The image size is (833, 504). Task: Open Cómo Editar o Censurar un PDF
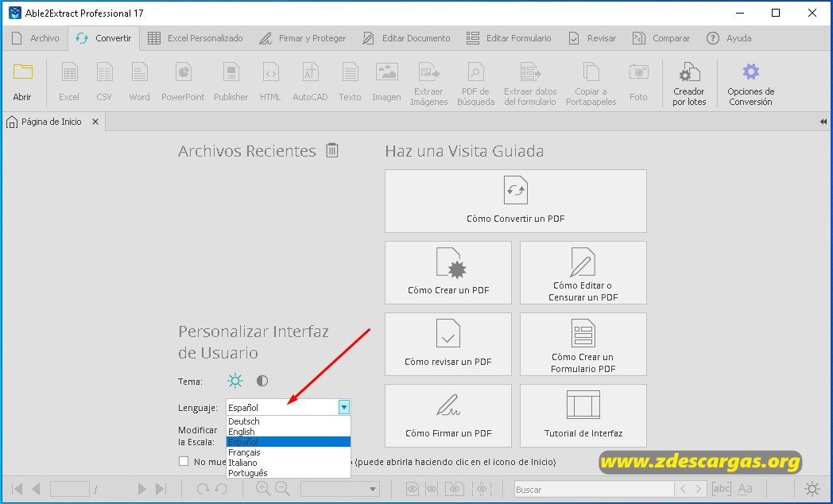pyautogui.click(x=583, y=273)
